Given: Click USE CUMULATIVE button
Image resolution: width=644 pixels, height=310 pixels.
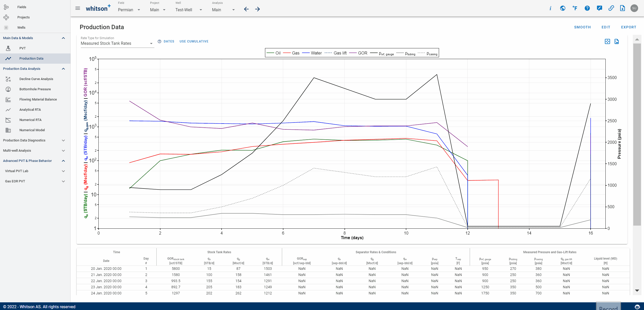Looking at the screenshot, I should [194, 41].
